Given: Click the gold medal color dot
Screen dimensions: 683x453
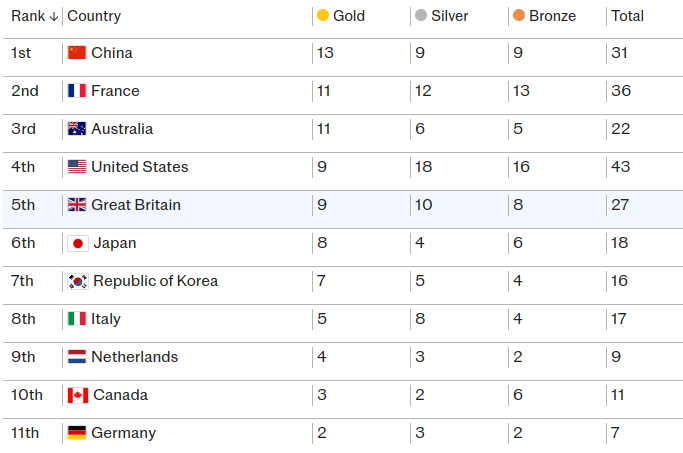Looking at the screenshot, I should pos(323,16).
